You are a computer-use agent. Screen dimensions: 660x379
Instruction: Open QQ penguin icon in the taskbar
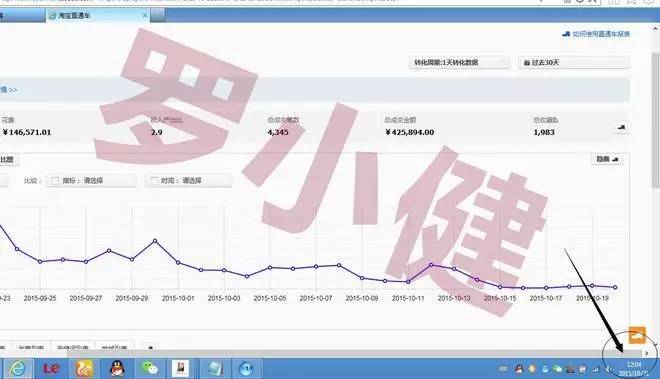pyautogui.click(x=117, y=369)
